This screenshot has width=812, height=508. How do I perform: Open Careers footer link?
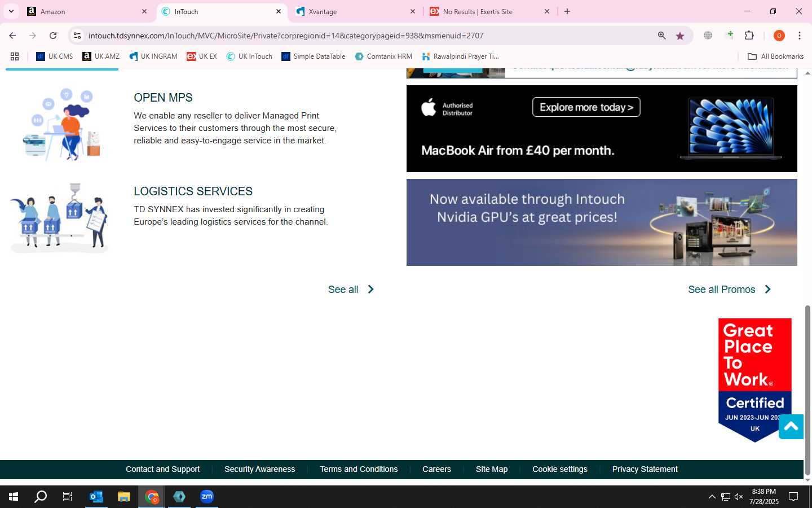[436, 469]
